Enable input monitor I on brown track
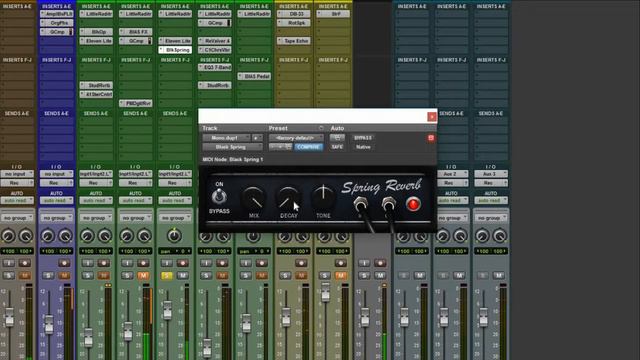640x360 pixels. pyautogui.click(x=9, y=263)
